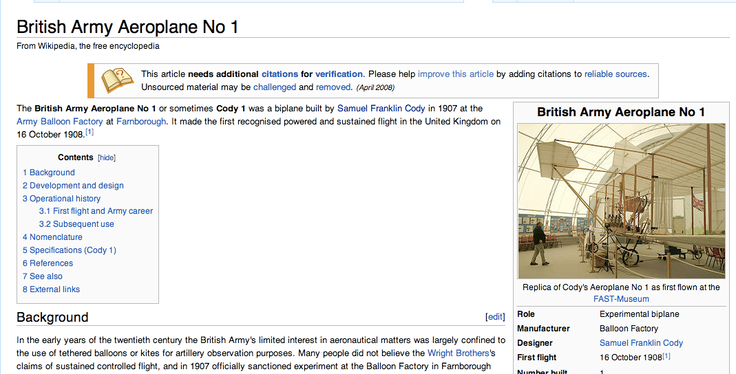Click 'From Wikipedia, the free encyclopedia' text
736x374 pixels.
[x=88, y=46]
